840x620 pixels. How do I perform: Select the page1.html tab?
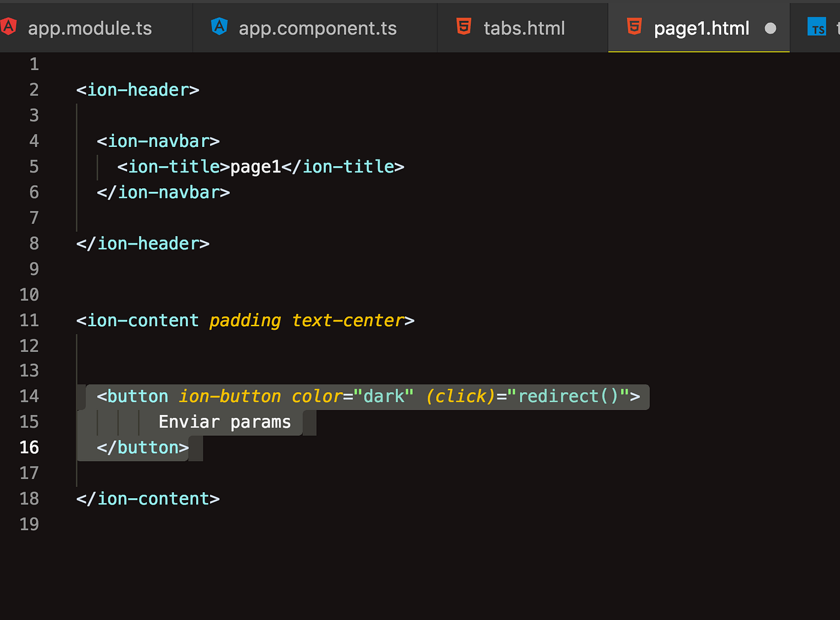[701, 28]
